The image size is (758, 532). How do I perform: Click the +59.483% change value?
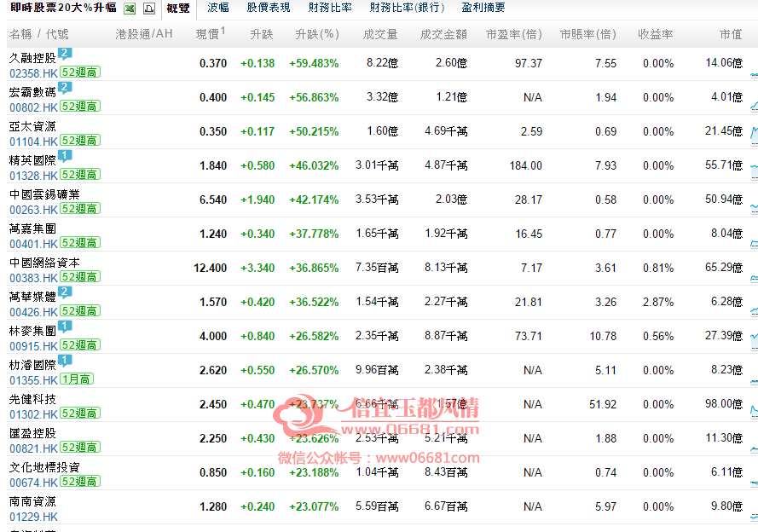tap(314, 63)
